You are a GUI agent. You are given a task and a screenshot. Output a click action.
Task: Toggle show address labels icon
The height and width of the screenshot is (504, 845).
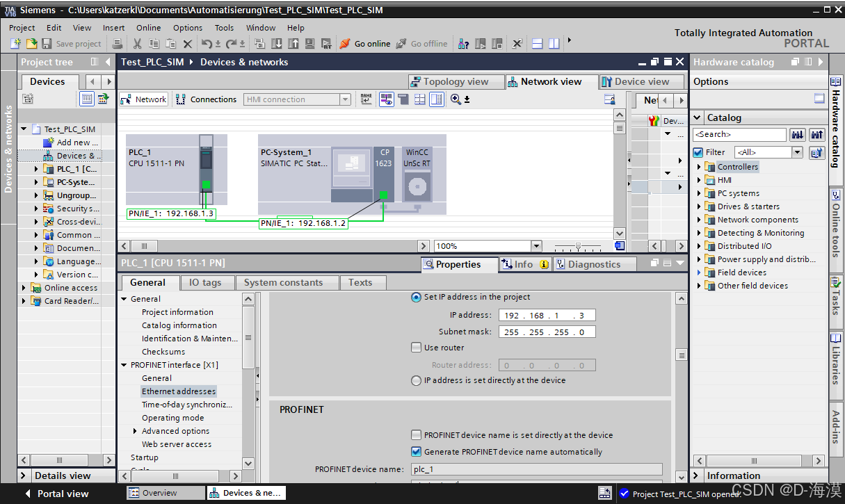[x=386, y=99]
